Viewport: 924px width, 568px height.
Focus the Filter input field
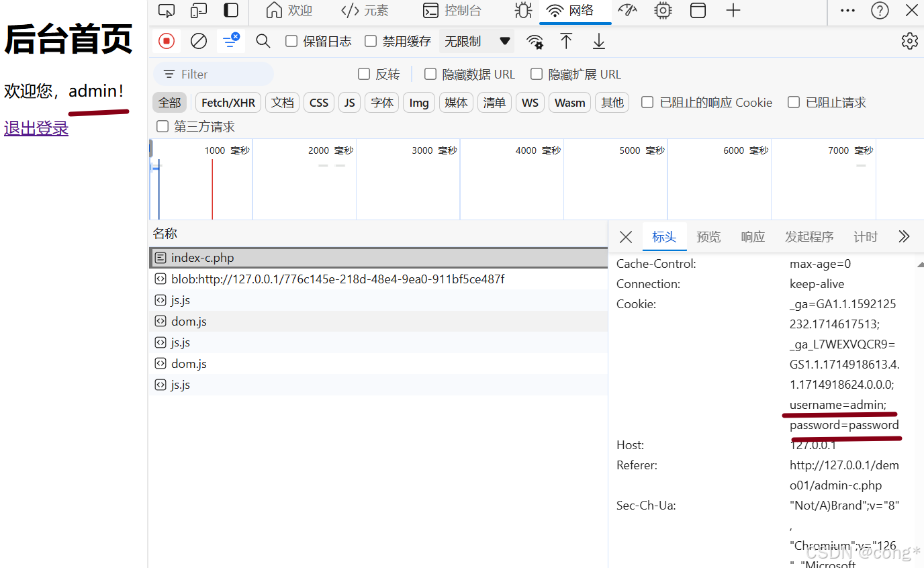(214, 74)
